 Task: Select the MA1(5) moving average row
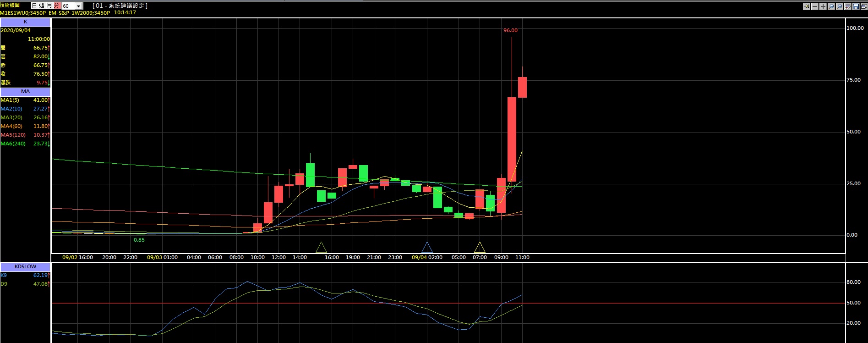(25, 100)
